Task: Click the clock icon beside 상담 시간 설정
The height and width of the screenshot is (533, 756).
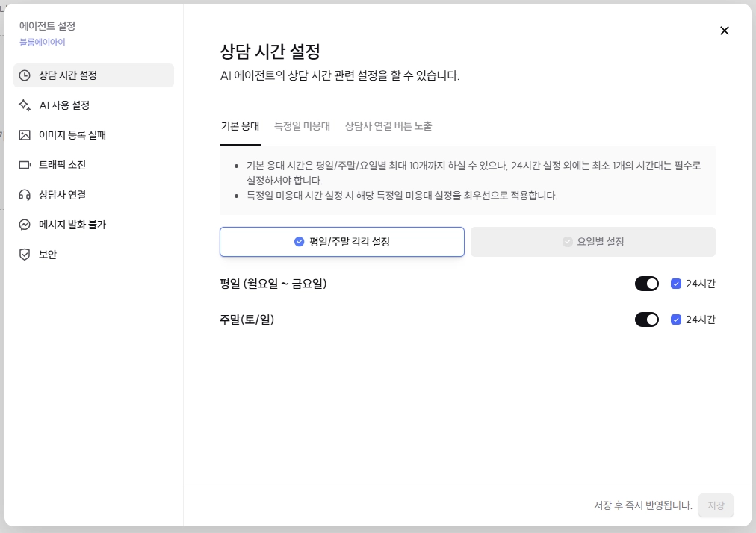Action: [x=25, y=75]
